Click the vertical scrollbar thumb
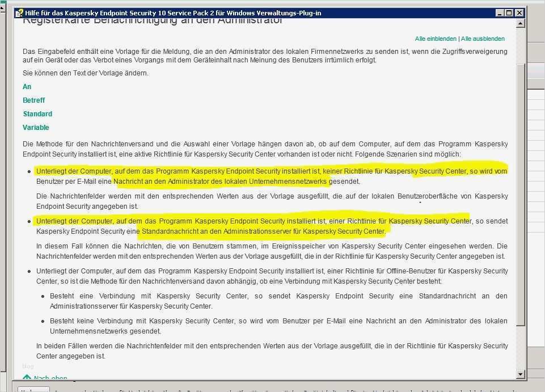545x392 pixels. (x=520, y=195)
